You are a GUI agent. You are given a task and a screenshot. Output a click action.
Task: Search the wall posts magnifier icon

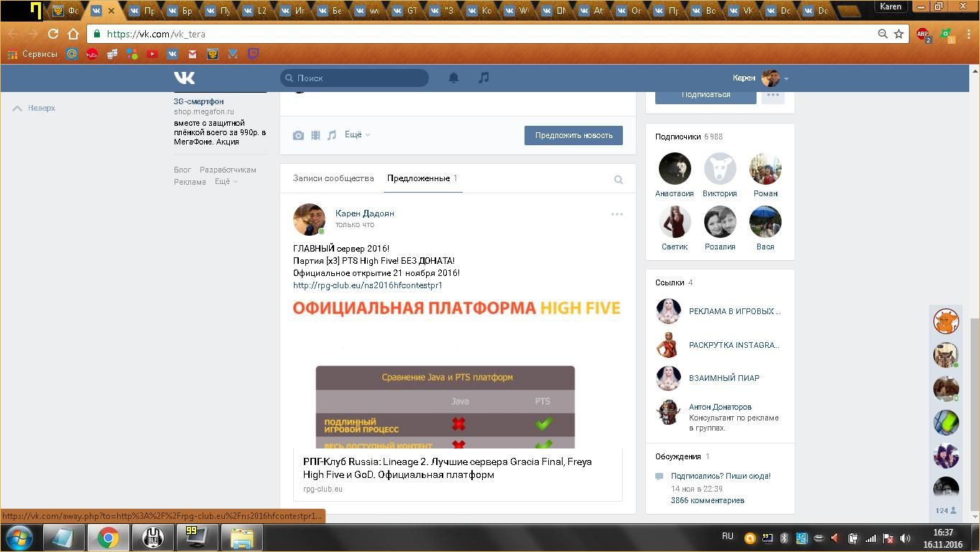point(618,180)
